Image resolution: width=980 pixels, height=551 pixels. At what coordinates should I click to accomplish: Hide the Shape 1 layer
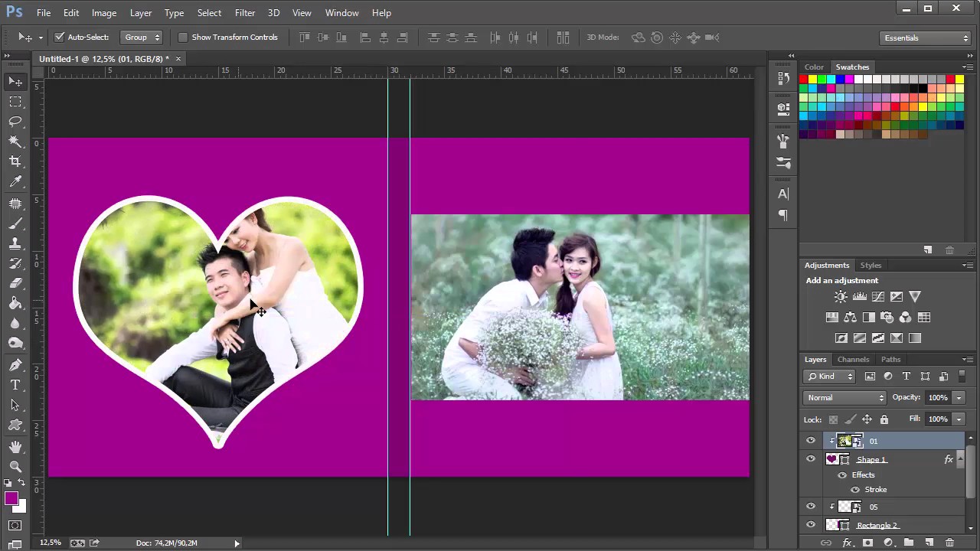[x=811, y=459]
